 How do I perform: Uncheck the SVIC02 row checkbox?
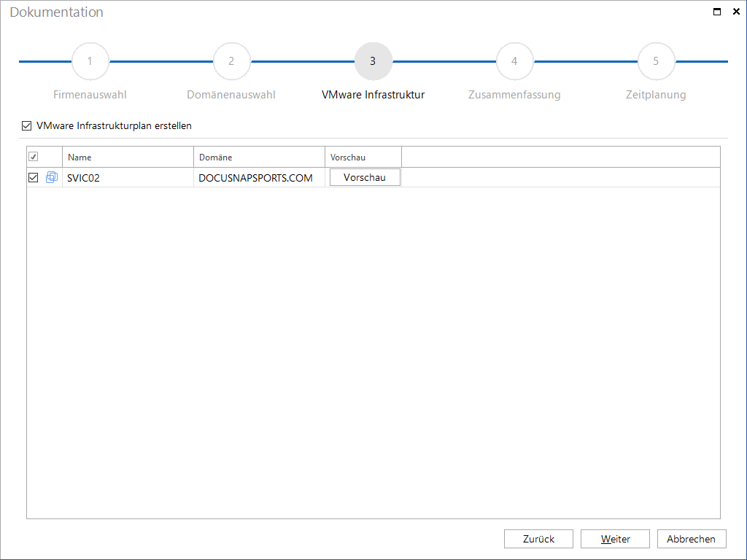pyautogui.click(x=34, y=178)
